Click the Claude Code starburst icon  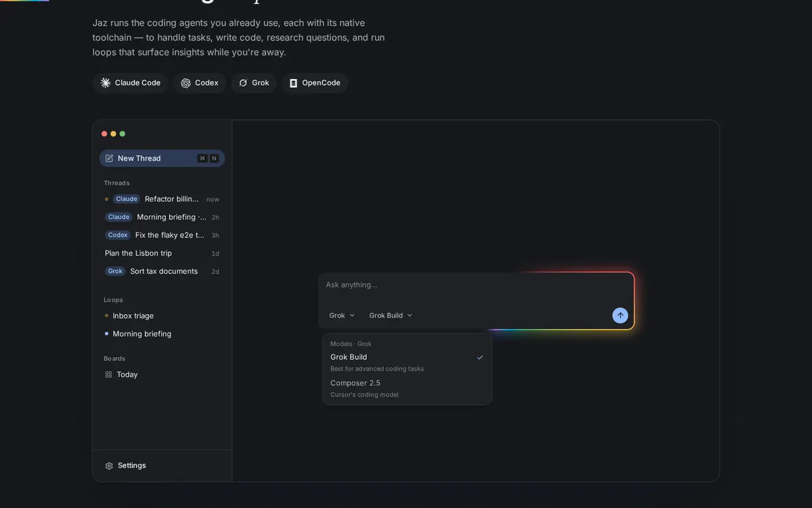(x=106, y=83)
